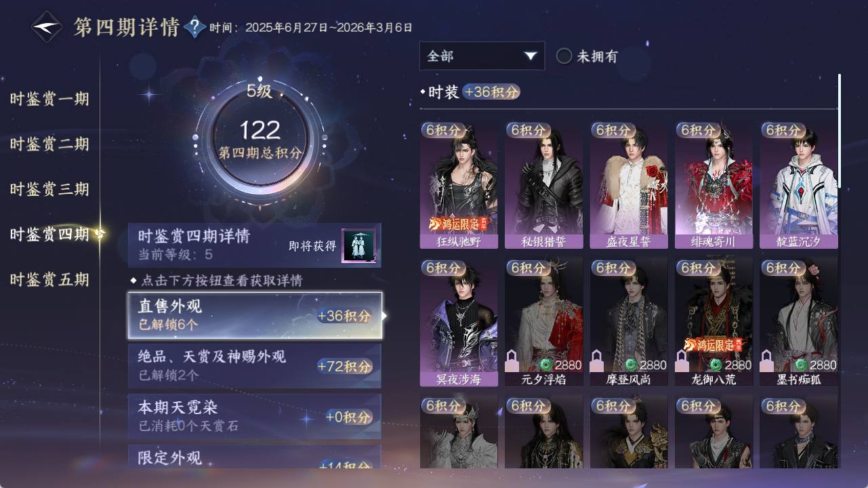Screen dimensions: 868x488
Task: Select the 时鉴赏三期 tab
Action: (x=49, y=189)
